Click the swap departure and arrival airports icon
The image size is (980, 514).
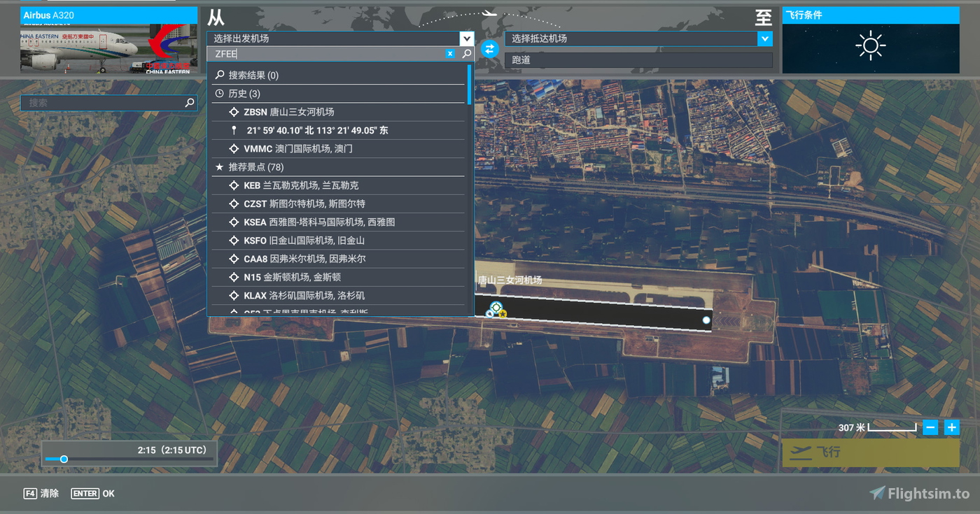[489, 49]
